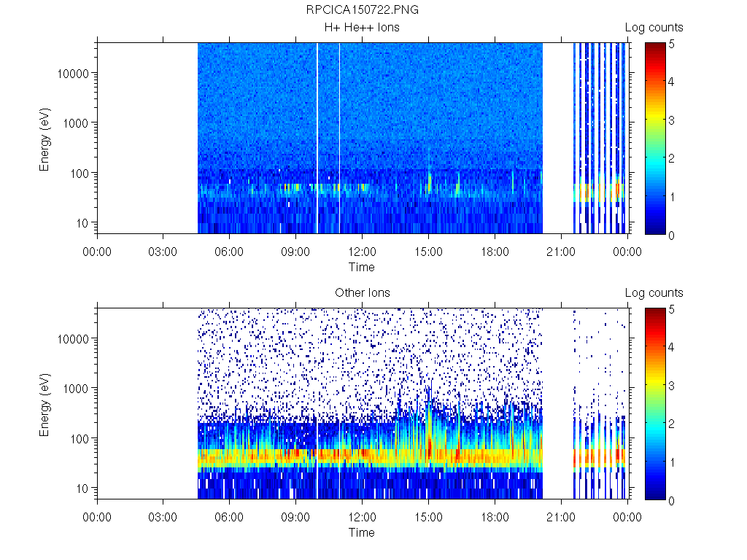Click the 1 label on bottom colorbar

click(x=672, y=462)
